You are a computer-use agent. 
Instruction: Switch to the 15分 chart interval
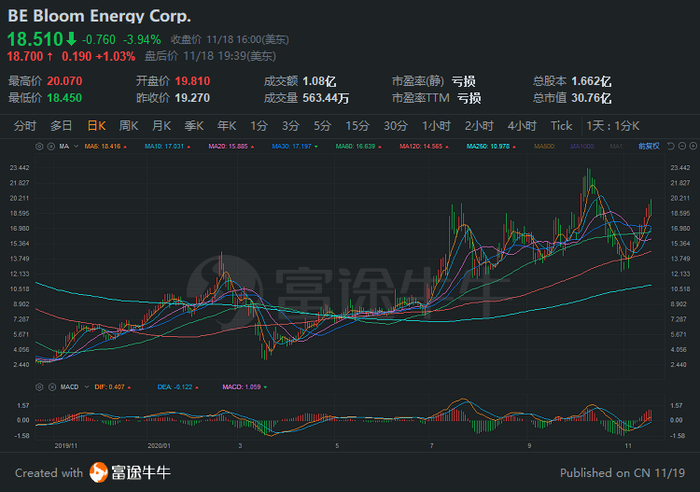(358, 126)
